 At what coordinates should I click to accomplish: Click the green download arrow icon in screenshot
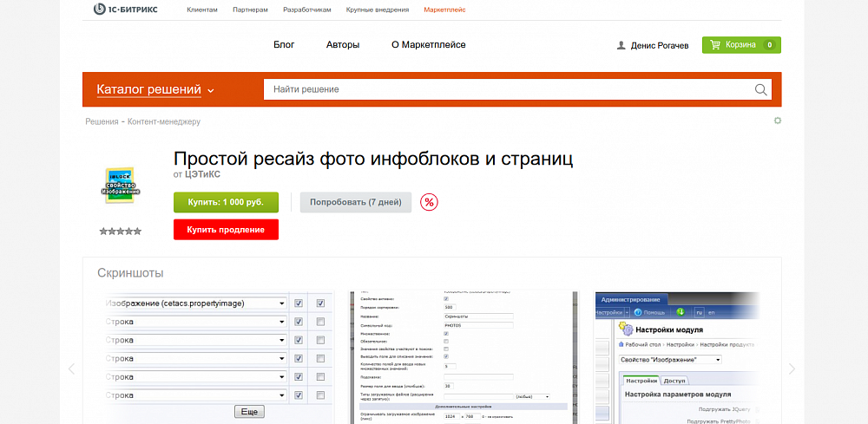(x=681, y=312)
